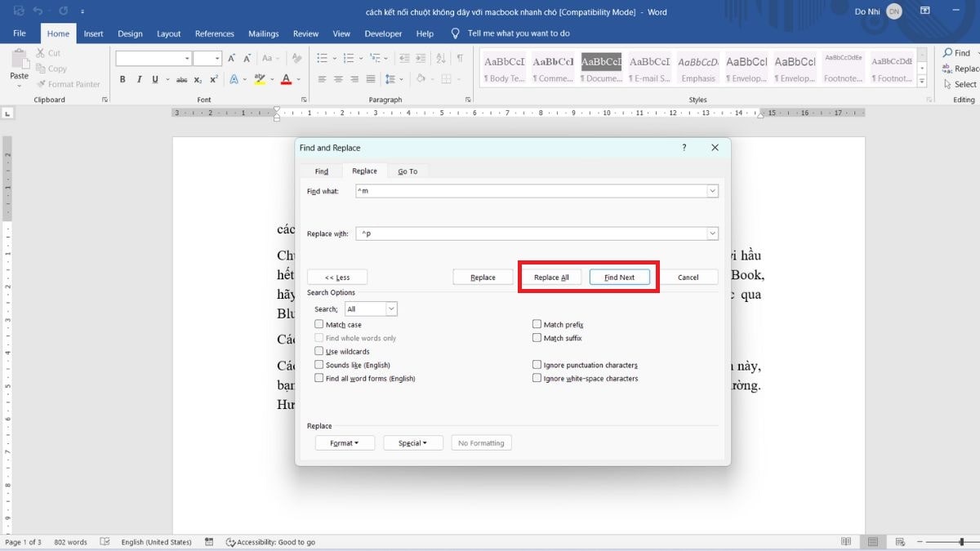
Task: Enable Match case checkbox
Action: coord(319,324)
